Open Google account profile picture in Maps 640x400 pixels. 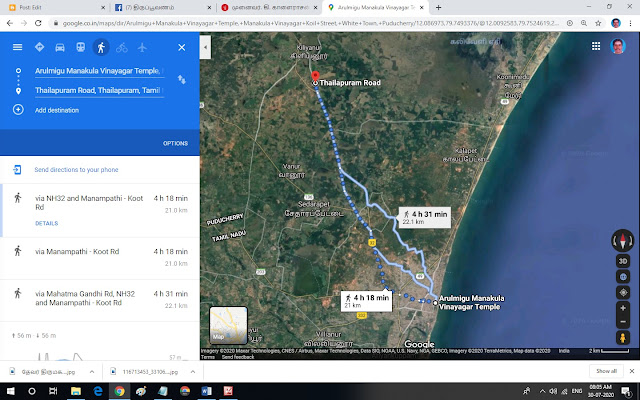(x=618, y=46)
